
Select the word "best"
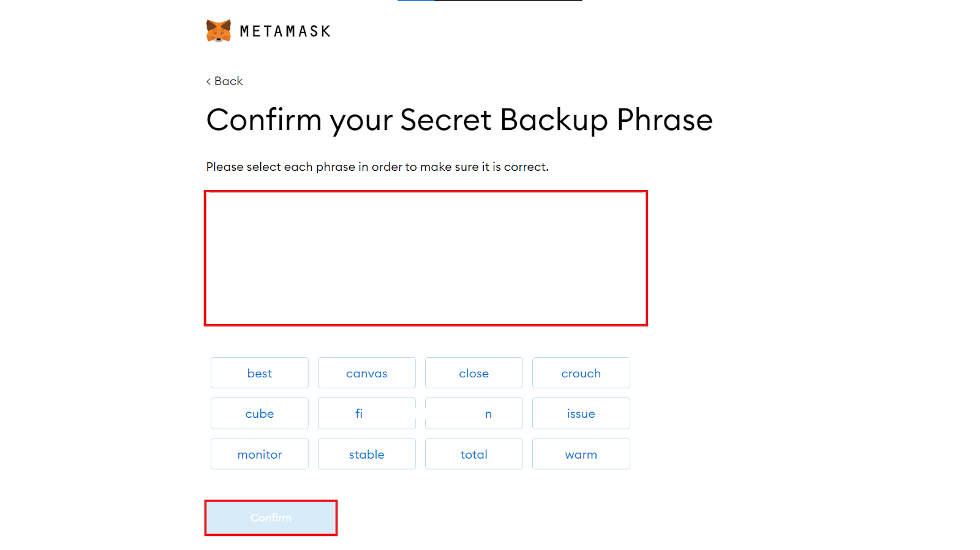coord(260,373)
